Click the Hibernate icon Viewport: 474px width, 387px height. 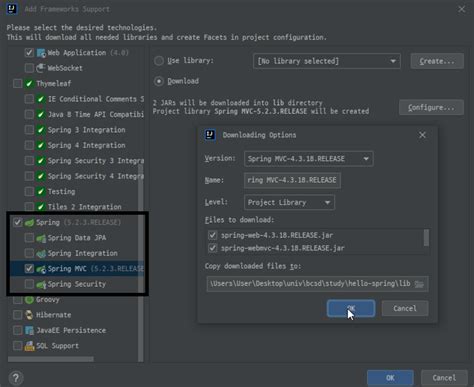coord(29,315)
